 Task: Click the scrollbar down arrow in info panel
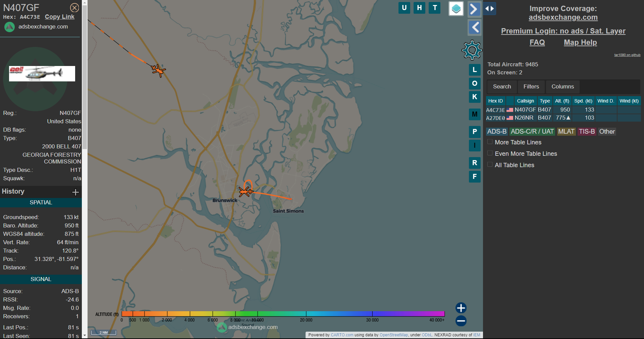click(85, 335)
